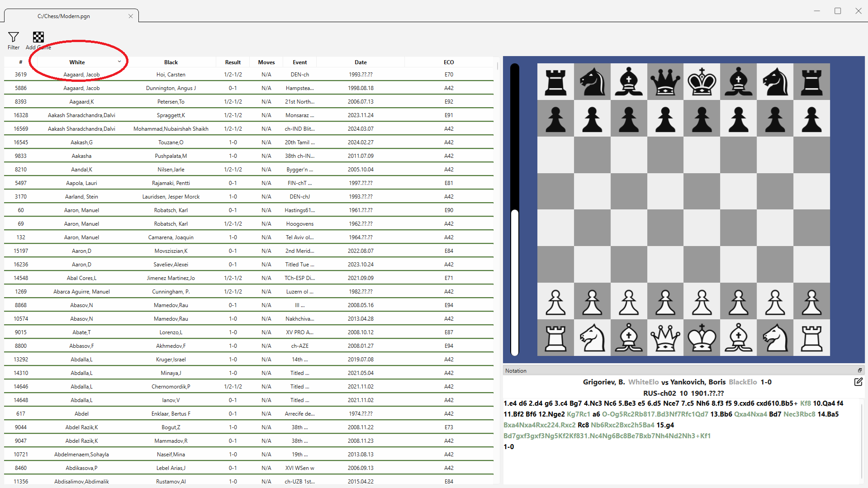Select game 16328 versus Spraggett,K
Screen dimensions: 868x488
click(x=249, y=115)
